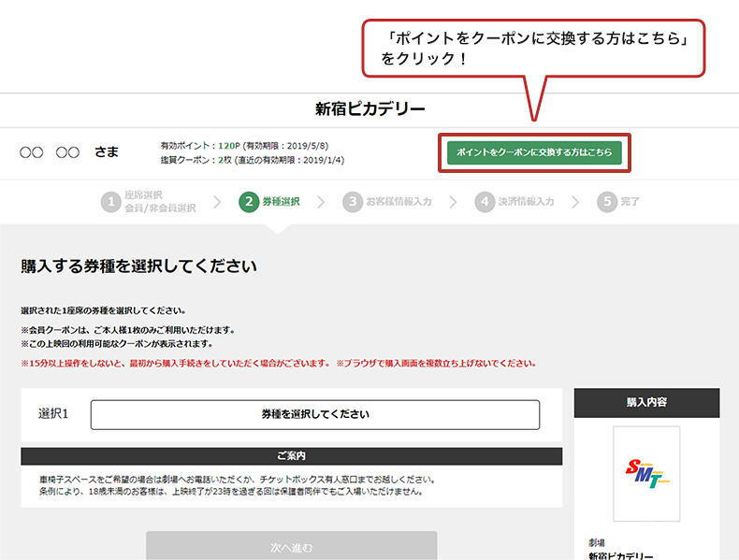Click the 新宿ピカデリー page title
This screenshot has width=739, height=560.
(x=369, y=109)
